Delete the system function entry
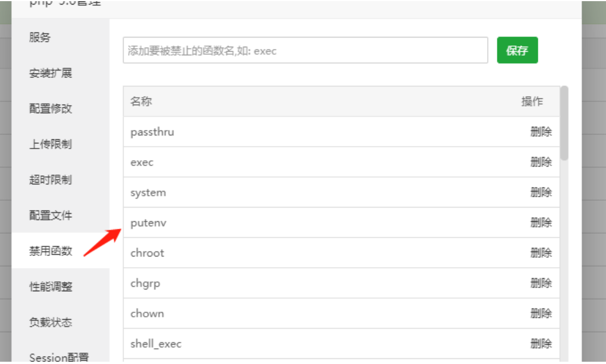Screen dimensions: 606x364 pos(541,192)
